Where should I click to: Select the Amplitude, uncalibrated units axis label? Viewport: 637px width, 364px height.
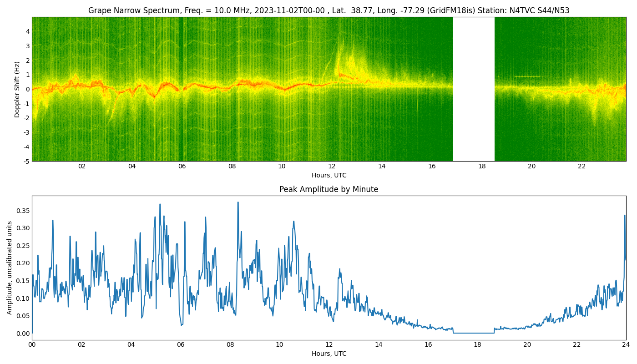click(x=10, y=268)
